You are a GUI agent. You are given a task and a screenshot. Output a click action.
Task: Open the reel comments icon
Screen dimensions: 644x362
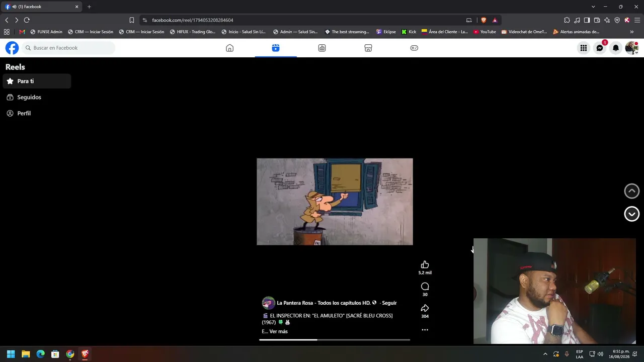(425, 287)
